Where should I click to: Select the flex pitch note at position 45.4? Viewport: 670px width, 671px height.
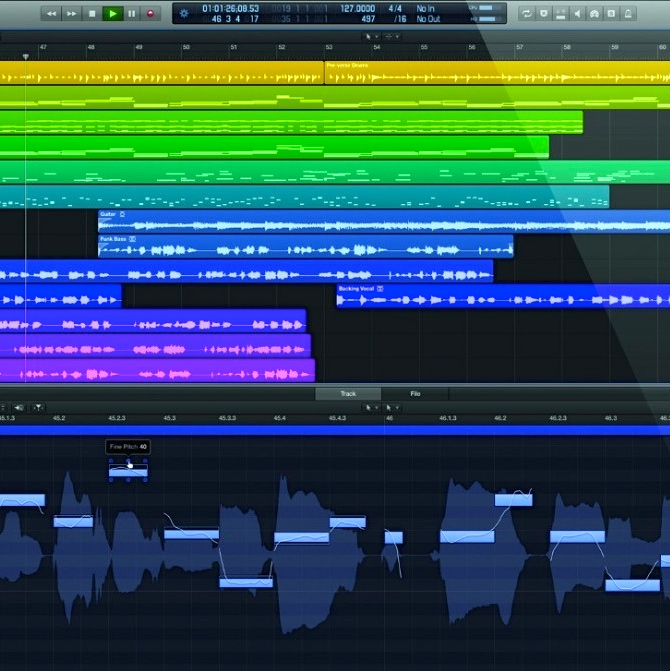pos(302,537)
